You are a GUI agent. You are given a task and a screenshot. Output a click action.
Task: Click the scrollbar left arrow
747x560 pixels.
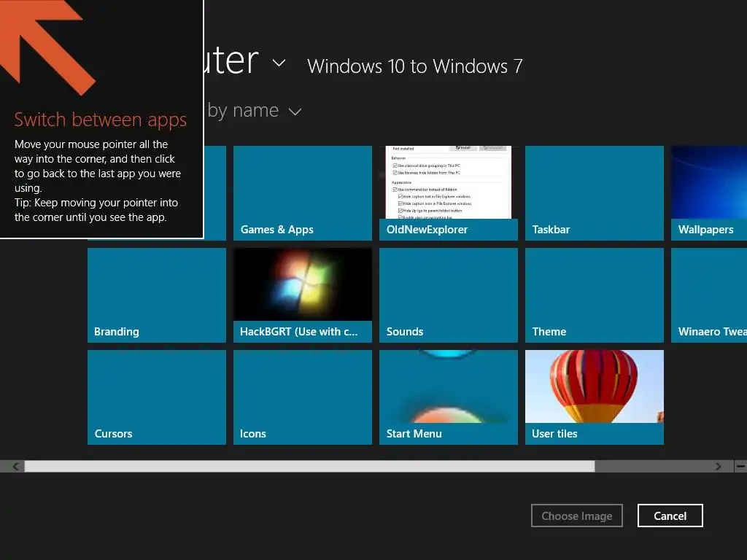pyautogui.click(x=16, y=466)
